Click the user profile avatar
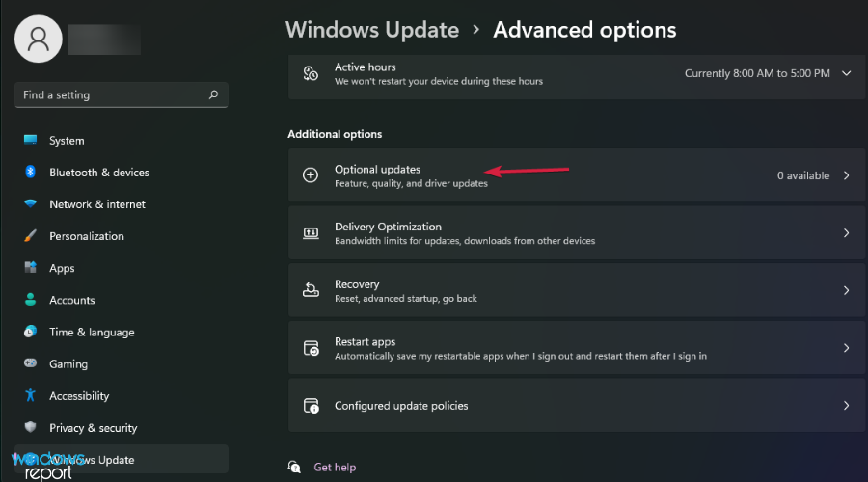Screen dimensions: 868x482 click(x=39, y=39)
